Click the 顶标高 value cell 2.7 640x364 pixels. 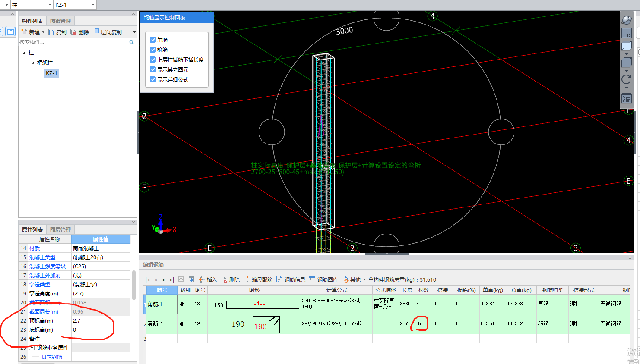(x=101, y=321)
